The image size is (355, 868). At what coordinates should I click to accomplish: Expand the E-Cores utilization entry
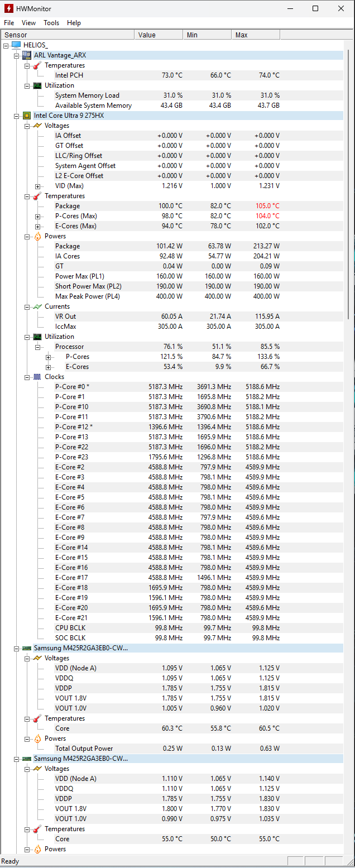48,367
